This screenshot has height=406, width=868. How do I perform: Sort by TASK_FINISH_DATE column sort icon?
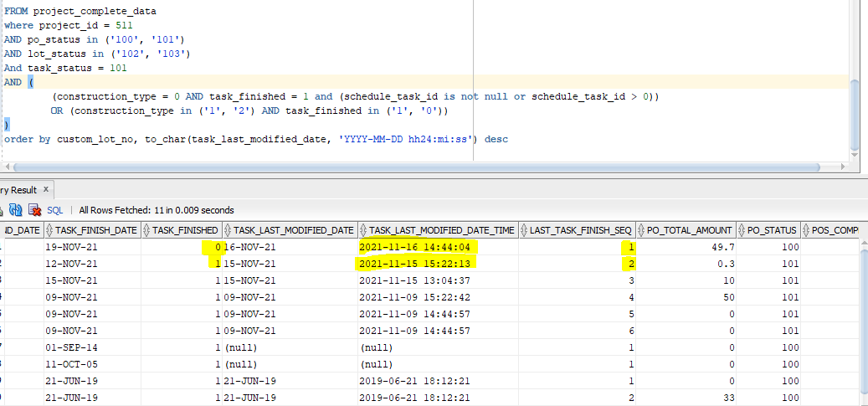pos(49,230)
